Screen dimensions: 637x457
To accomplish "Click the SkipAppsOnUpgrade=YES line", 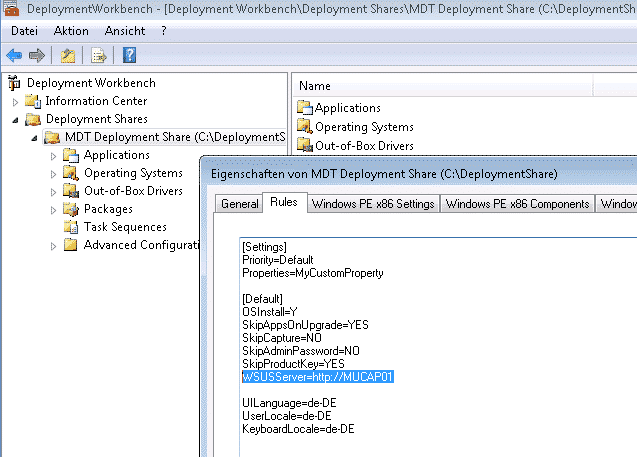I will tap(306, 325).
